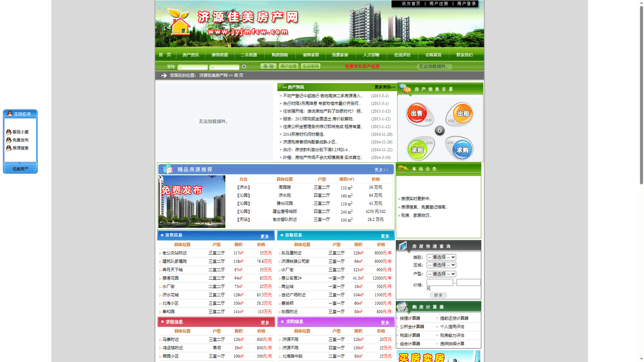Image resolution: width=644 pixels, height=362 pixels.
Task: Click the 搜索 button in quick search
Action: click(x=438, y=295)
